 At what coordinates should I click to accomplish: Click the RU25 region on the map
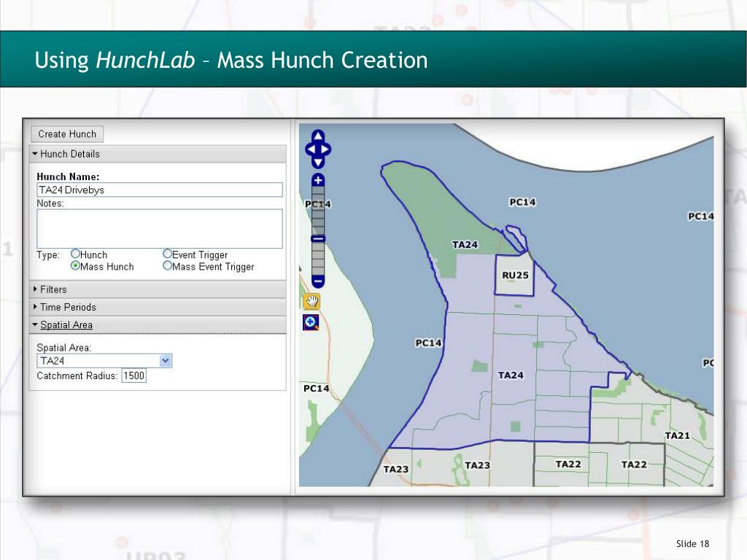tap(515, 275)
